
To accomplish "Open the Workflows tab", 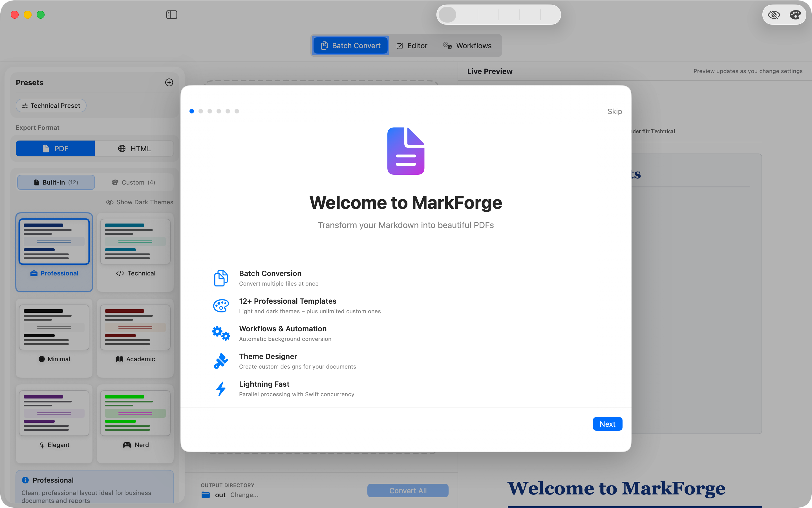I will [x=467, y=46].
